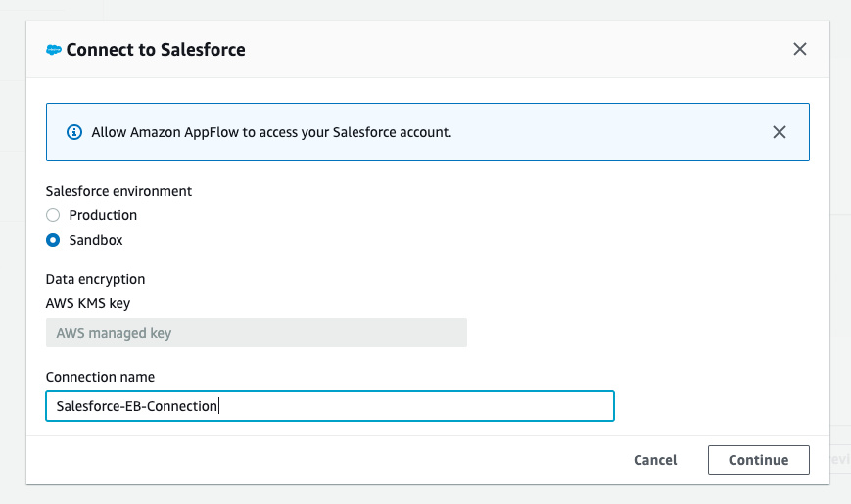This screenshot has height=504, width=851.
Task: Dismiss the Amazon AppFlow info banner
Action: [780, 132]
